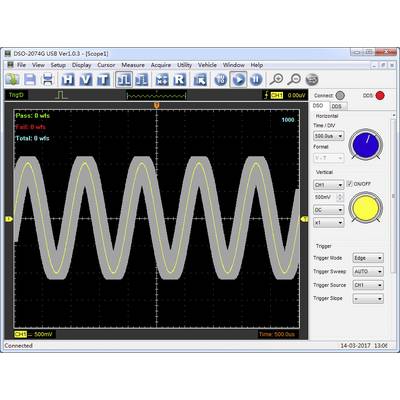Viewport: 400px width, 400px height.
Task: Select the second pulse waveform toolbar icon
Action: 142,80
